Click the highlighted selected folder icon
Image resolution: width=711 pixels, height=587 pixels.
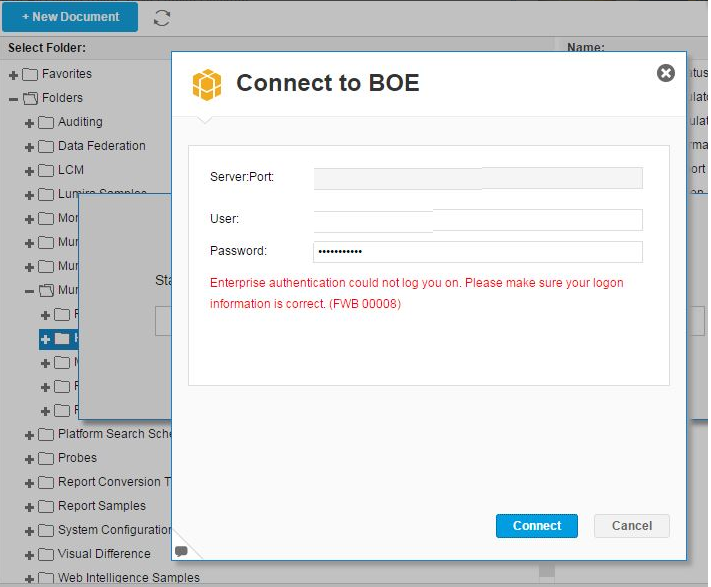[x=62, y=339]
